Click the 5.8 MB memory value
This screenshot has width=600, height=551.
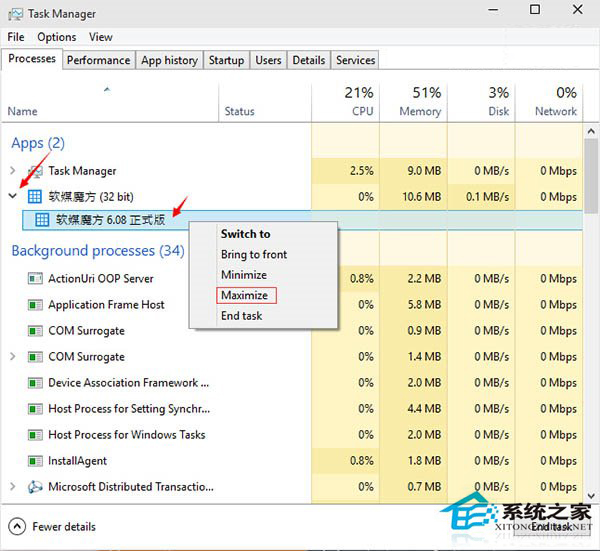424,305
